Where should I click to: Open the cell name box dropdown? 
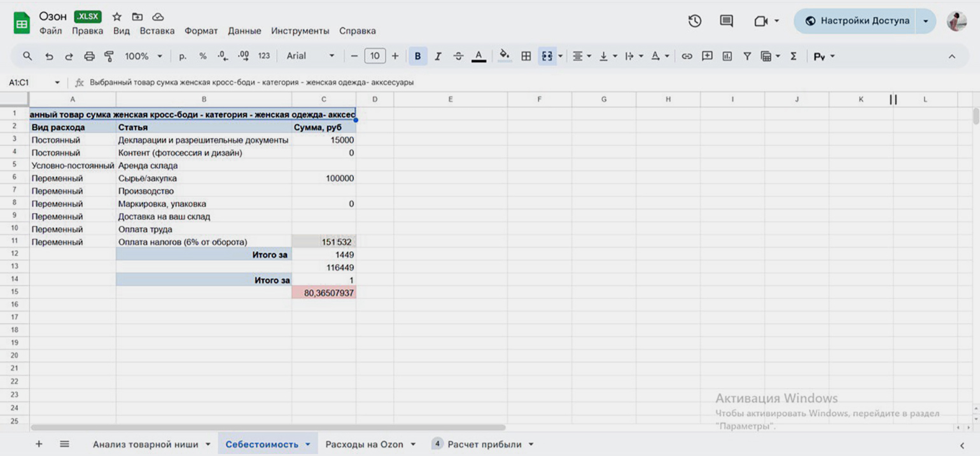click(57, 83)
